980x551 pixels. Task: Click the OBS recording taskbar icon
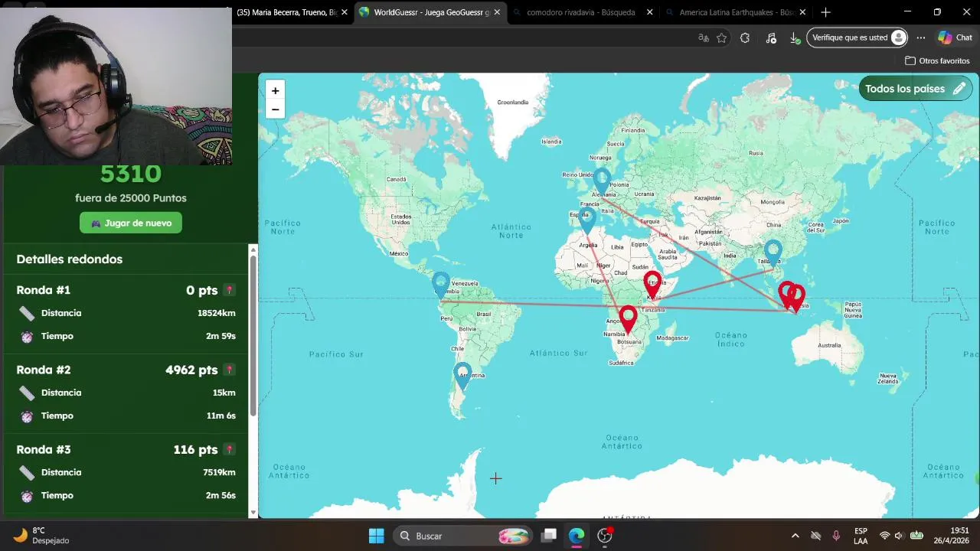click(x=605, y=536)
